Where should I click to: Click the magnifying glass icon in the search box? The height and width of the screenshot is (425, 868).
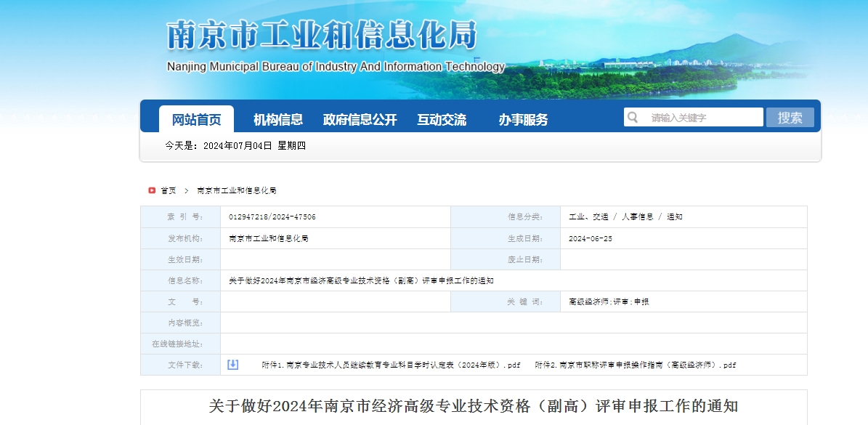coord(633,116)
